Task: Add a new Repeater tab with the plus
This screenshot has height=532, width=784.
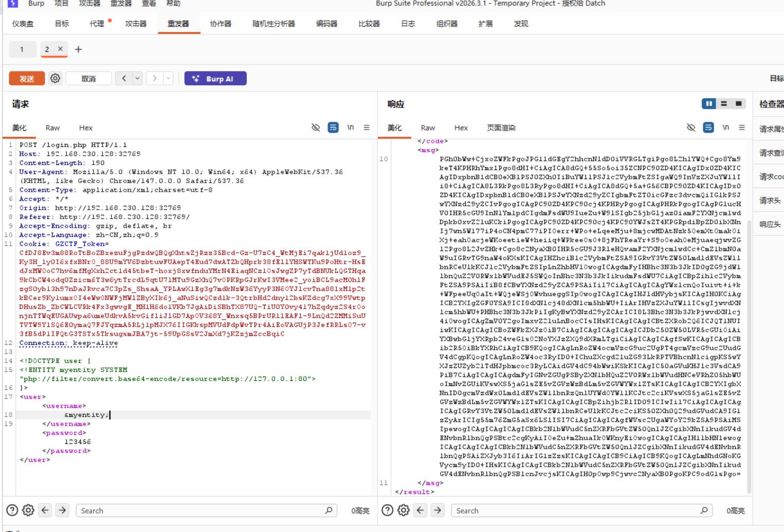Action: pyautogui.click(x=78, y=49)
